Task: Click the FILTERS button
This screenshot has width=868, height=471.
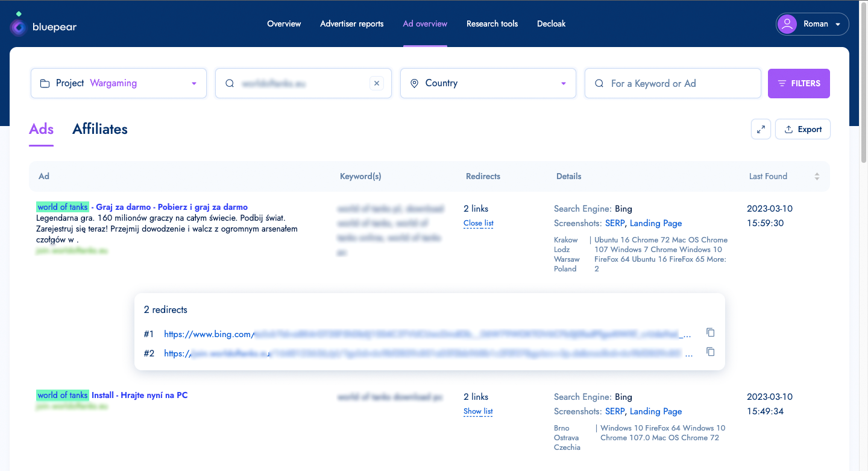Action: (798, 83)
